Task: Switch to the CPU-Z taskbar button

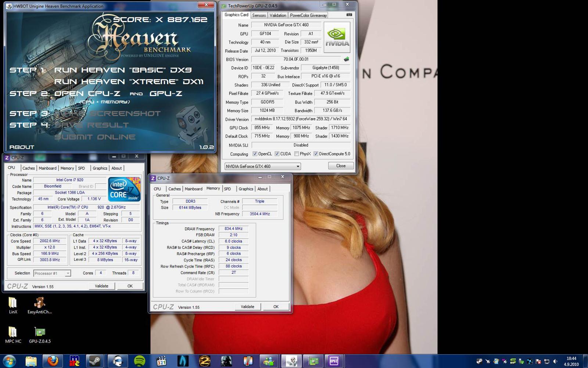Action: pyautogui.click(x=334, y=361)
